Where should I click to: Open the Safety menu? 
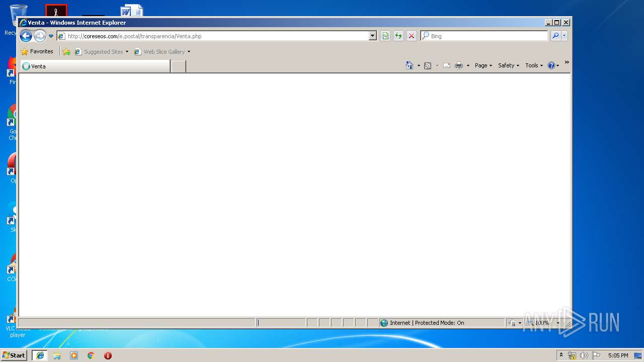(x=509, y=65)
